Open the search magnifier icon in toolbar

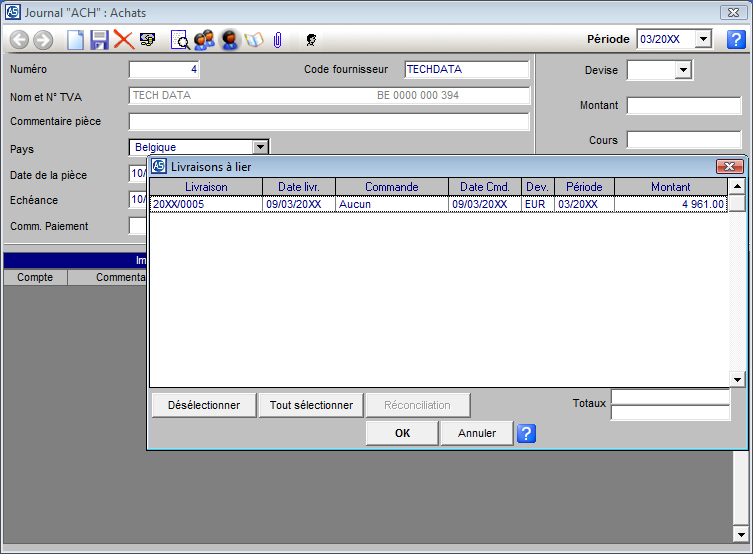(x=180, y=40)
